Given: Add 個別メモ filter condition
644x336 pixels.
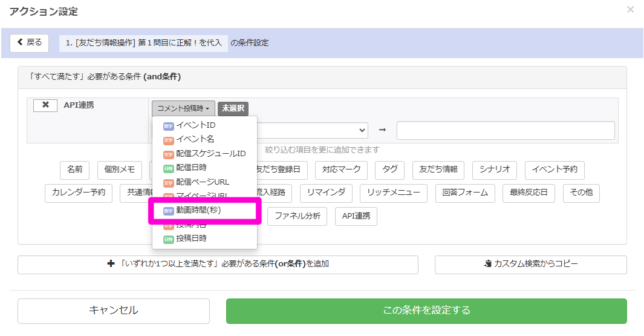Looking at the screenshot, I should tap(120, 170).
